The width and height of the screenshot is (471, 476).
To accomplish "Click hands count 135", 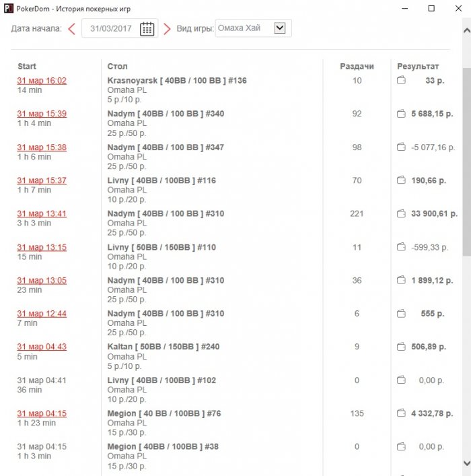I will pyautogui.click(x=357, y=413).
